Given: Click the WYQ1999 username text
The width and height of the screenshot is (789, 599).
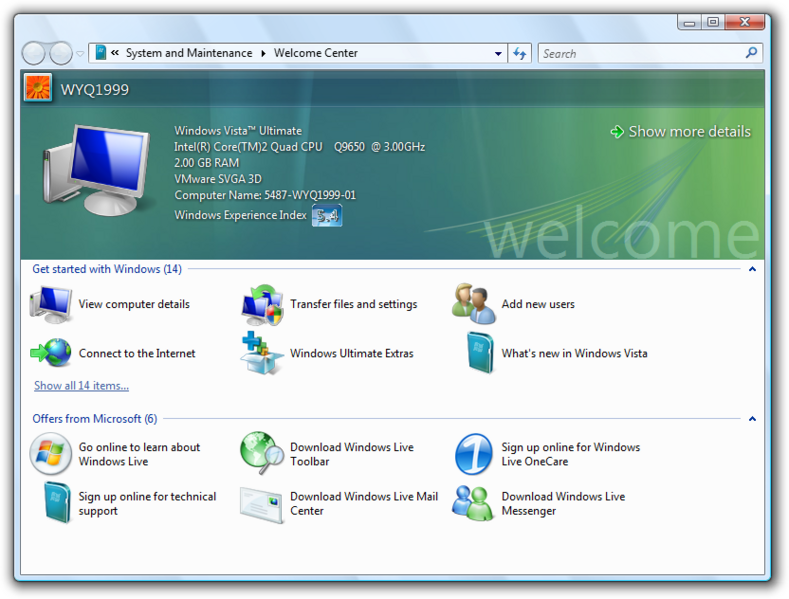Looking at the screenshot, I should click(95, 90).
